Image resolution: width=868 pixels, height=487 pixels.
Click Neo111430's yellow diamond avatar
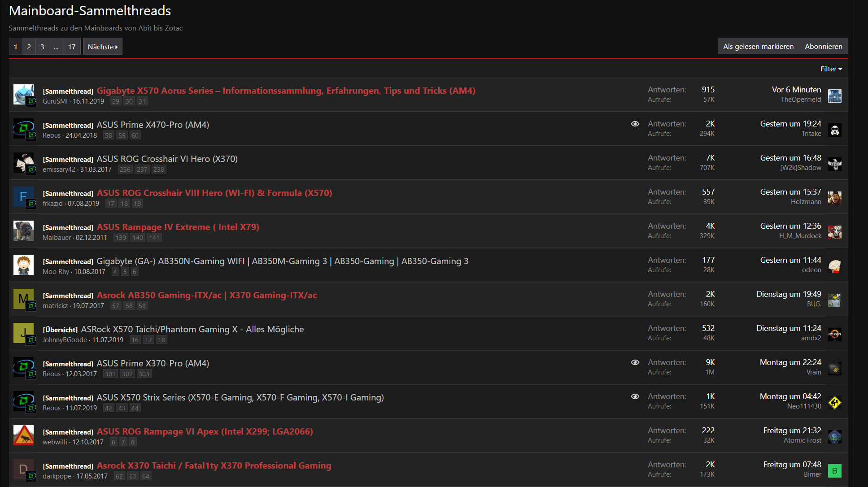click(834, 403)
